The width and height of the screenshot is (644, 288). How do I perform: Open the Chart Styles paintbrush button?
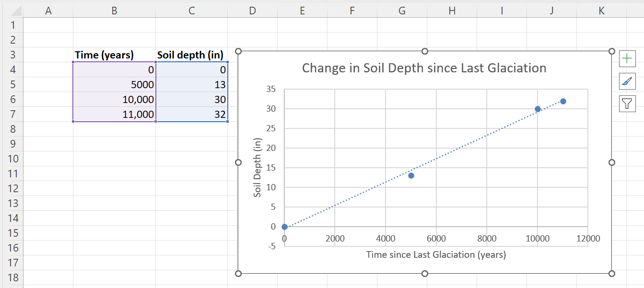click(x=627, y=81)
